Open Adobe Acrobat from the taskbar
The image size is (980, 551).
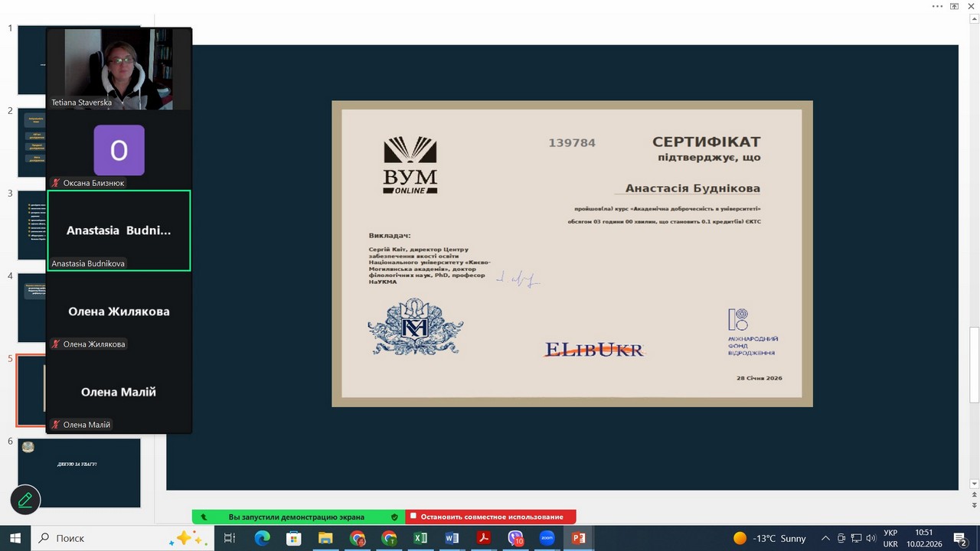(x=483, y=538)
